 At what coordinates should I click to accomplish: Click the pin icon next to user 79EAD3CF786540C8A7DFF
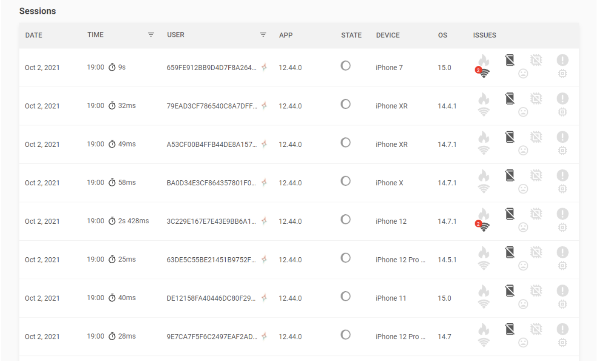tap(264, 106)
